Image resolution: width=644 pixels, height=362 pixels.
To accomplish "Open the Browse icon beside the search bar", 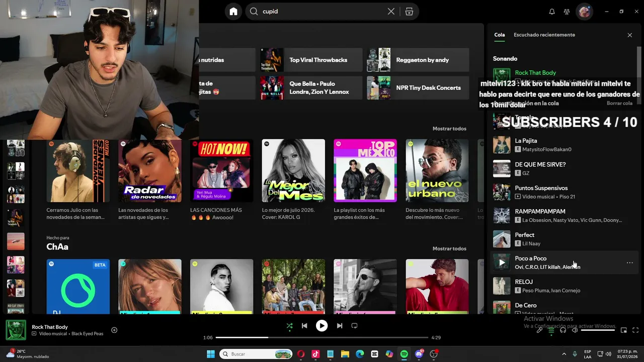I will (x=409, y=12).
